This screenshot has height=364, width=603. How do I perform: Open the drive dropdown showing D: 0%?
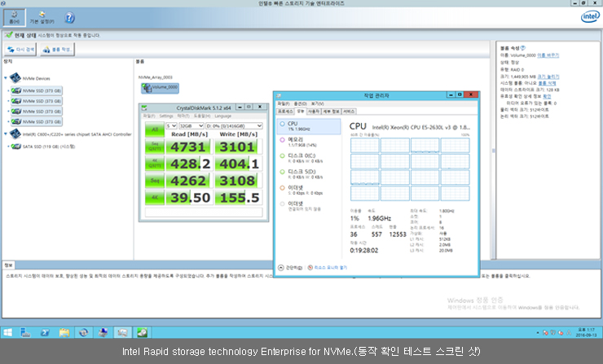click(234, 125)
